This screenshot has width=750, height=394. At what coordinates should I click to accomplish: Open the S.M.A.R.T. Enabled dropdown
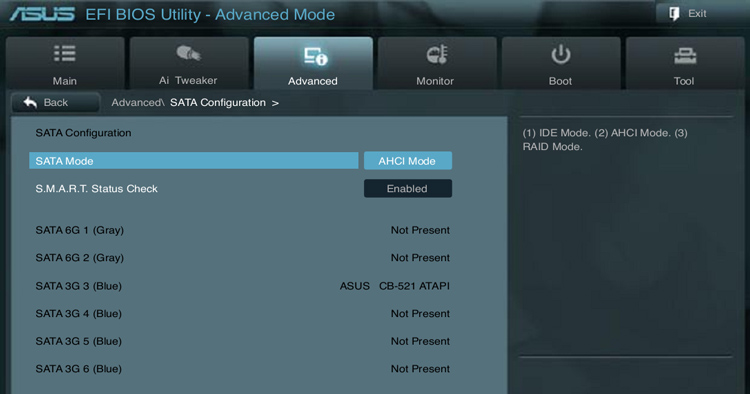coord(408,188)
